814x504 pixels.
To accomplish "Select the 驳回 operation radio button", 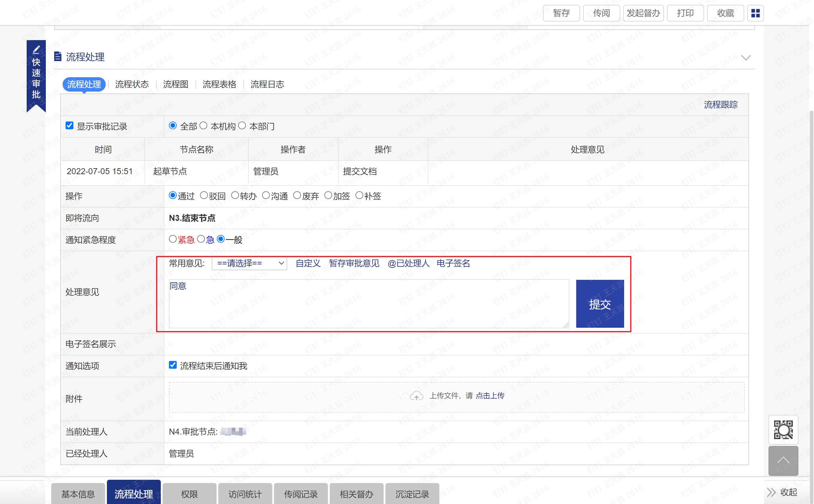I will 204,196.
